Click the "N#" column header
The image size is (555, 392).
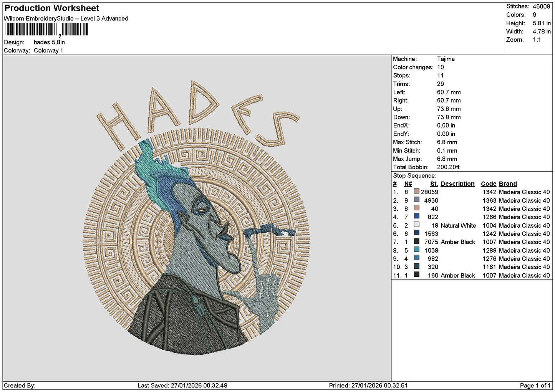coord(408,184)
